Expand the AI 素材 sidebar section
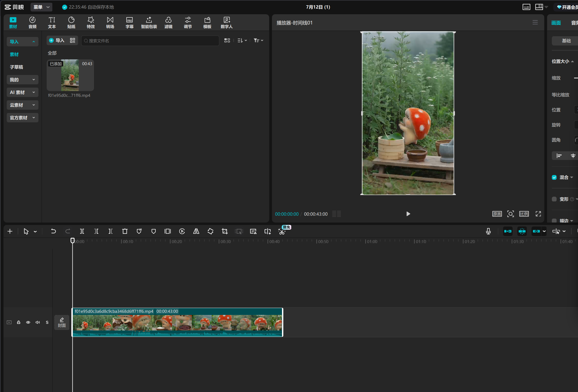The height and width of the screenshot is (392, 578). (22, 92)
